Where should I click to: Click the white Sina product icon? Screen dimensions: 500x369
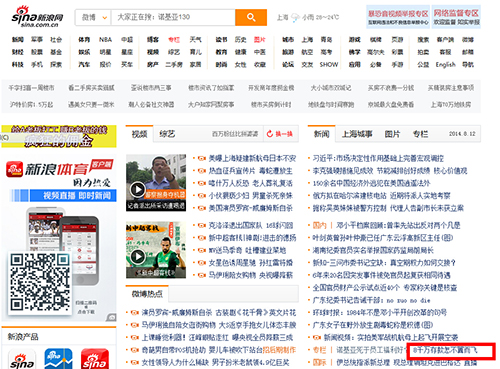click(22, 359)
